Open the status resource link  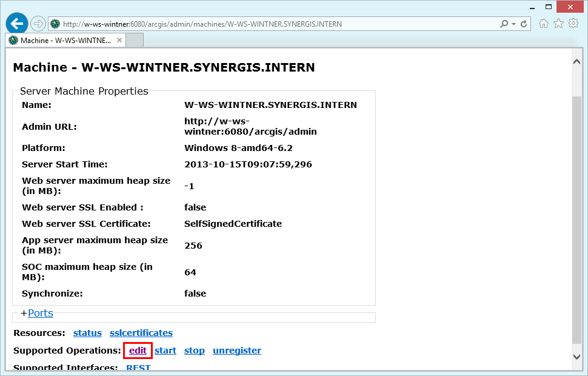87,333
